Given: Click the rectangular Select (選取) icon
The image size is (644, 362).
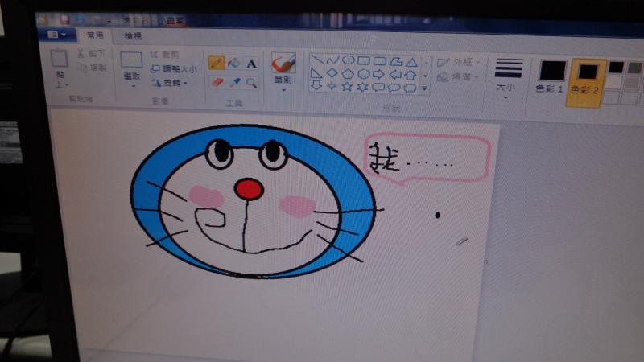Looking at the screenshot, I should point(131,60).
